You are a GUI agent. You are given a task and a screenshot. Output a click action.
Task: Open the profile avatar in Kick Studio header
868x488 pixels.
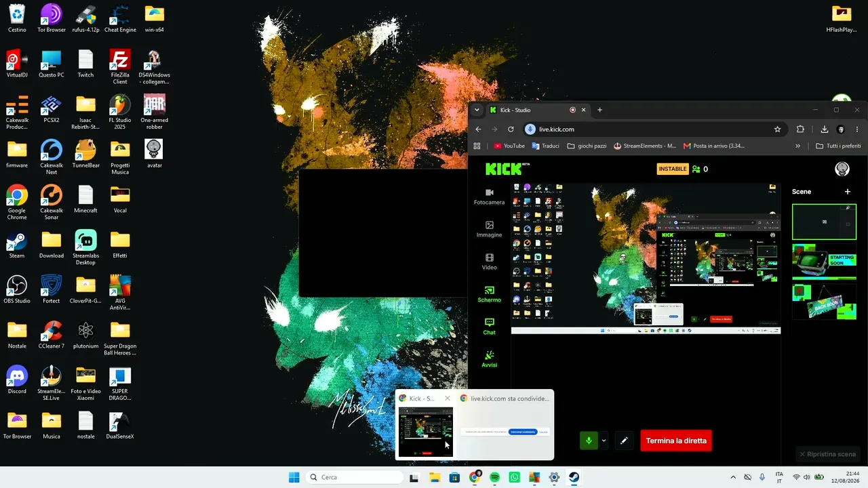842,169
